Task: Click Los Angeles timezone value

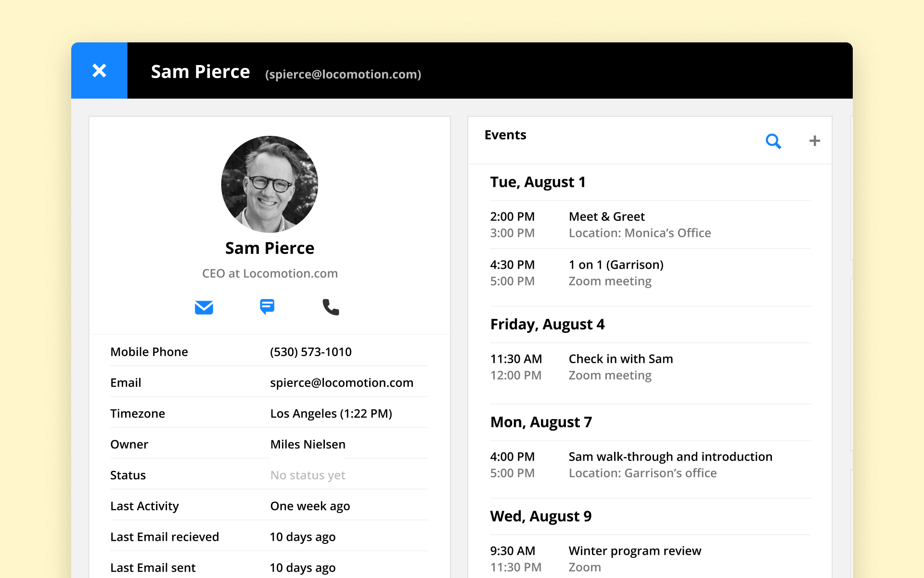Action: [x=331, y=414]
